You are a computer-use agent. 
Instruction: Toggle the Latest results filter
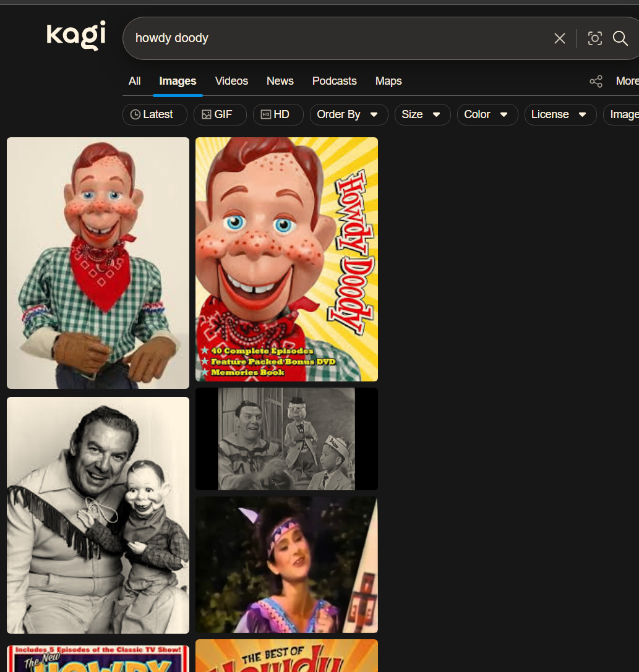pos(155,114)
